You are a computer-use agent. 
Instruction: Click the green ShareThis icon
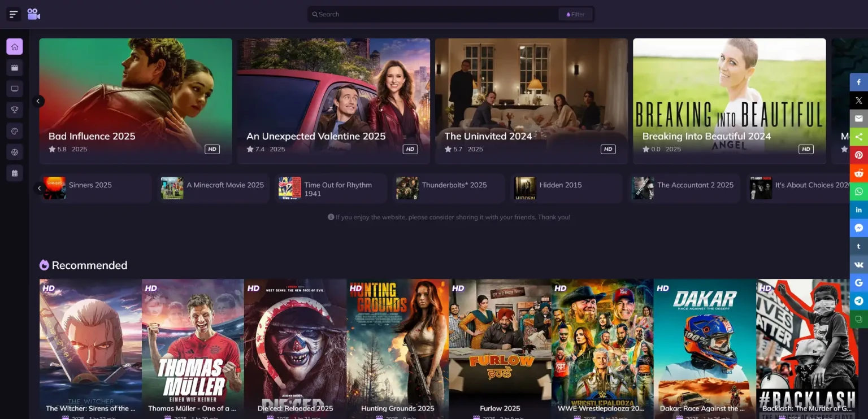point(859,137)
